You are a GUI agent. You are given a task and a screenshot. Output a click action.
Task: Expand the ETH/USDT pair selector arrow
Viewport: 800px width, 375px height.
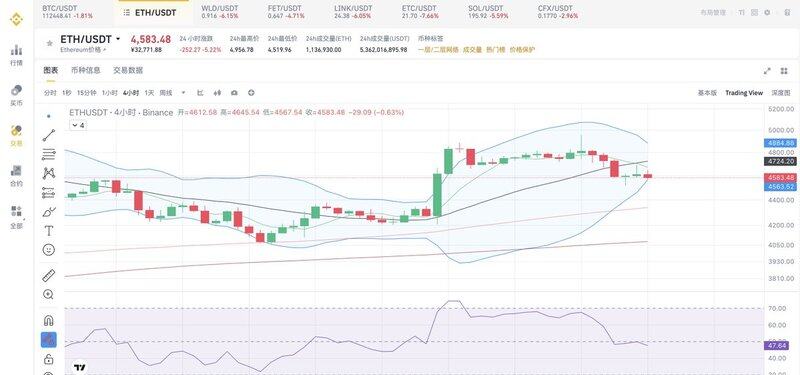[118, 39]
